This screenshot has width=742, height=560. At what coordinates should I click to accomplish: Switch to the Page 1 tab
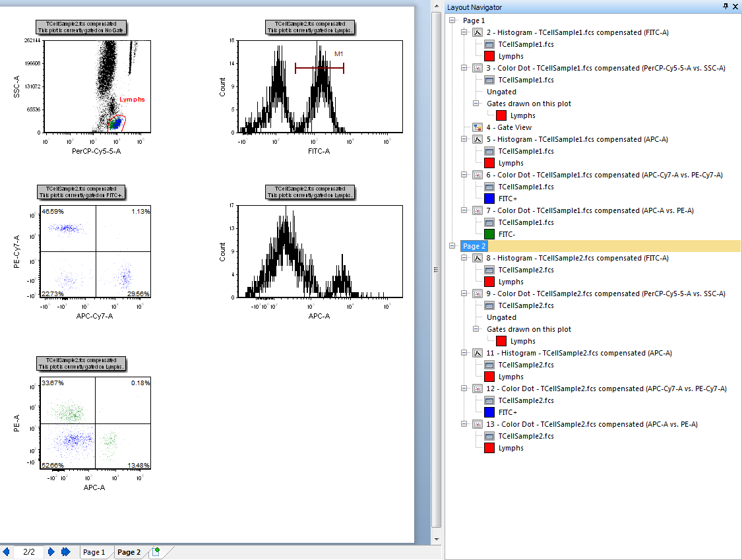click(x=94, y=552)
